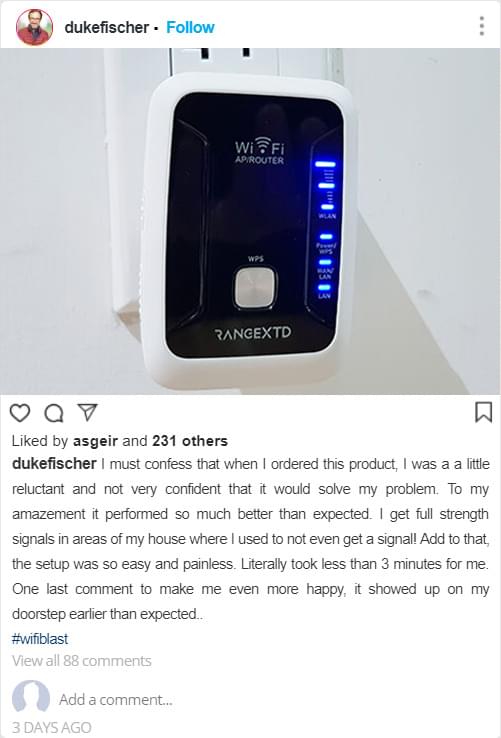Click commenter placeholder avatar icon
Viewport: 501px width, 738px height.
[x=31, y=696]
